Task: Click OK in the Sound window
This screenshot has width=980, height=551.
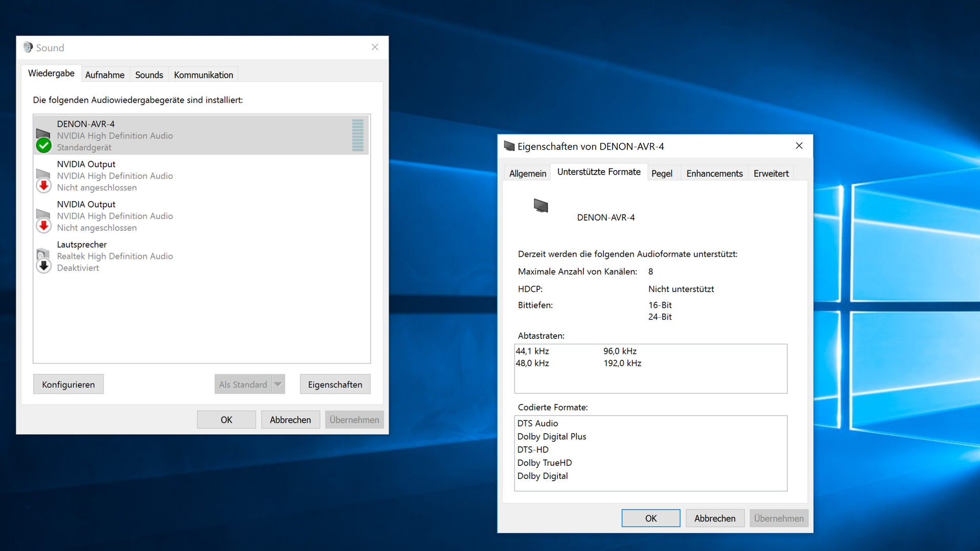Action: (x=227, y=420)
